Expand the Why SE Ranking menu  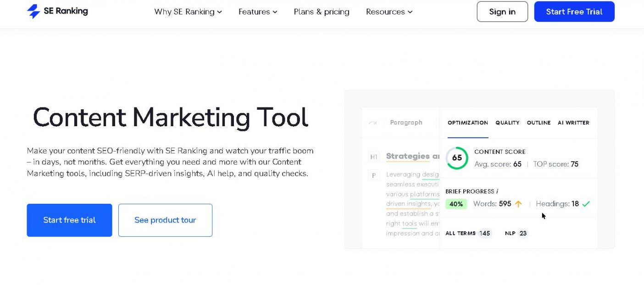click(x=188, y=12)
